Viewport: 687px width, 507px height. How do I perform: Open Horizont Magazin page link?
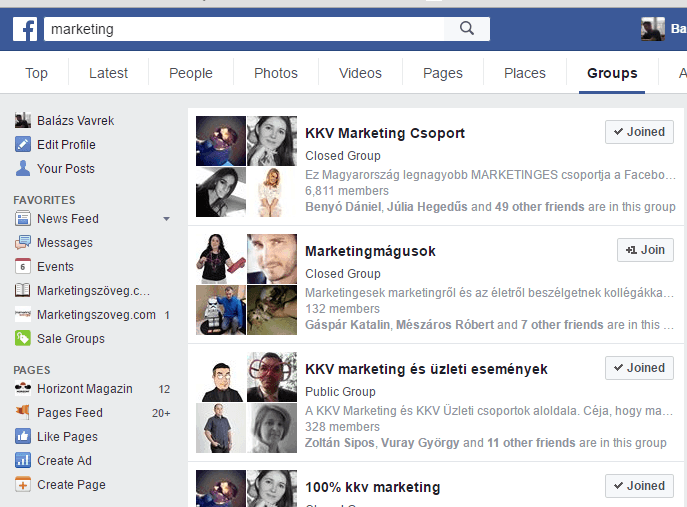tap(85, 389)
